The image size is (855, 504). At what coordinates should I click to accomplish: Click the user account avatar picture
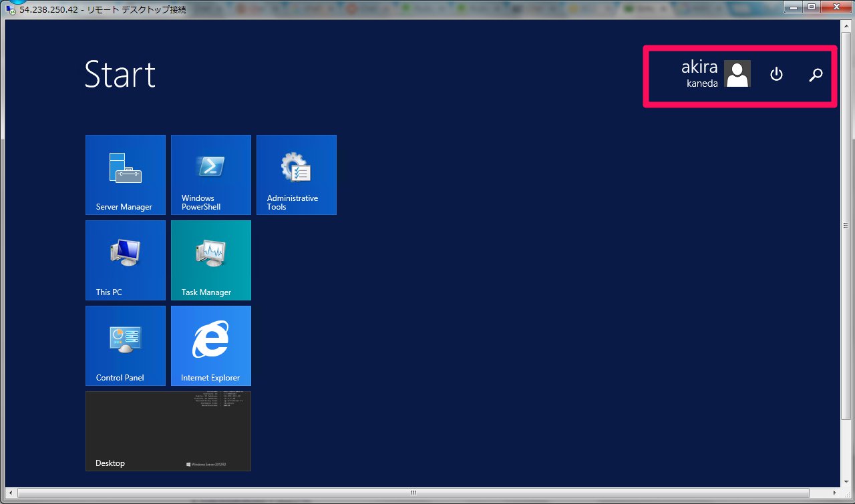point(737,73)
